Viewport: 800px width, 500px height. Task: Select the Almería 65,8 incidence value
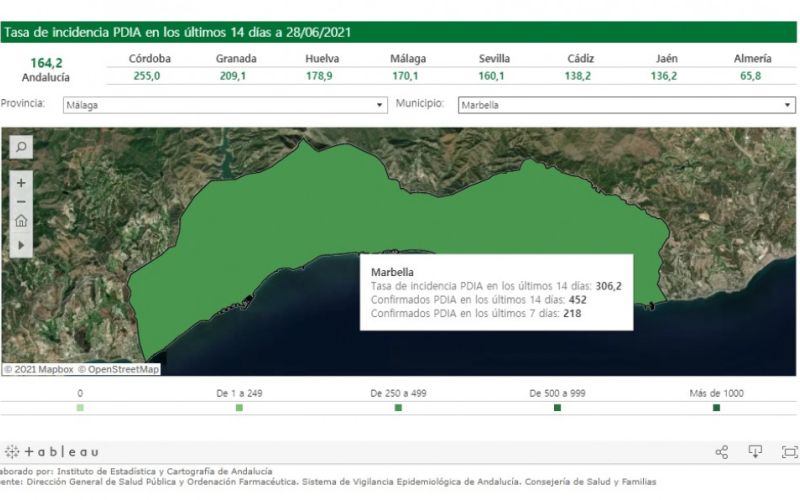[750, 76]
